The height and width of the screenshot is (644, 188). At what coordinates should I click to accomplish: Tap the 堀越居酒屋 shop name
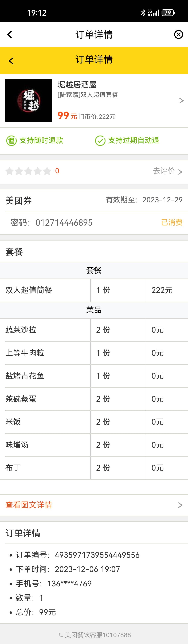click(77, 85)
